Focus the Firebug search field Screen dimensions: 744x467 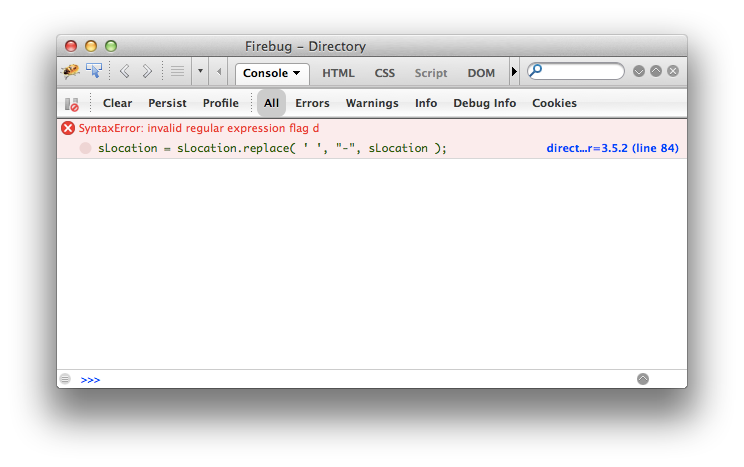click(x=576, y=71)
